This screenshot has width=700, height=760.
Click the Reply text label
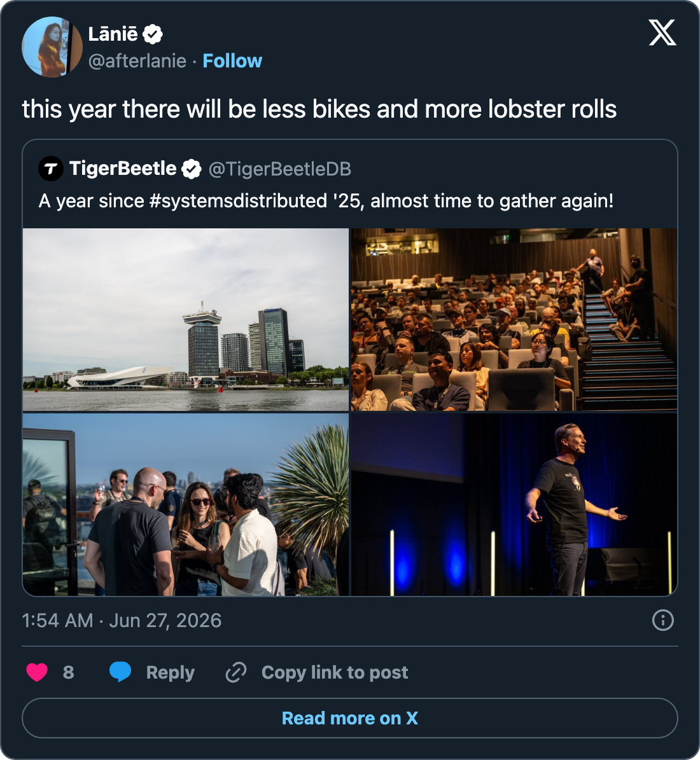click(171, 672)
